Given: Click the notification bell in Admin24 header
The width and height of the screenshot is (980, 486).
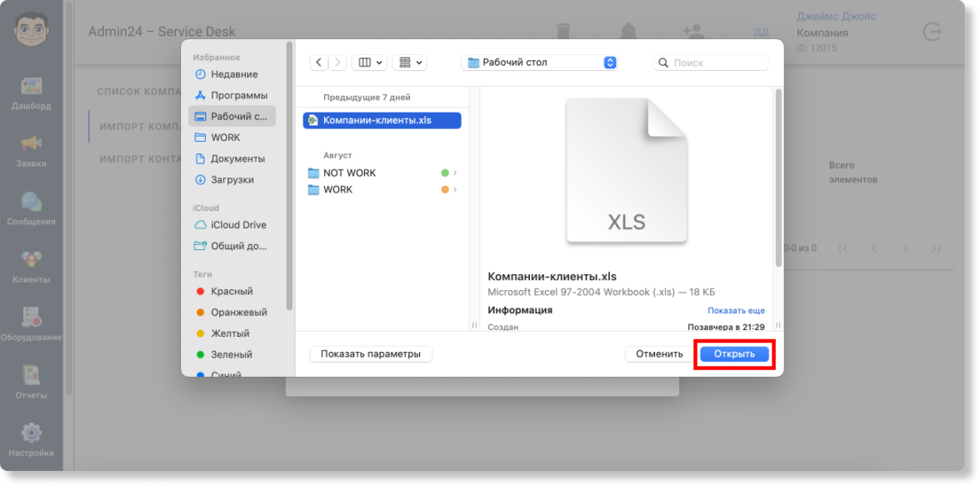Looking at the screenshot, I should [x=628, y=32].
